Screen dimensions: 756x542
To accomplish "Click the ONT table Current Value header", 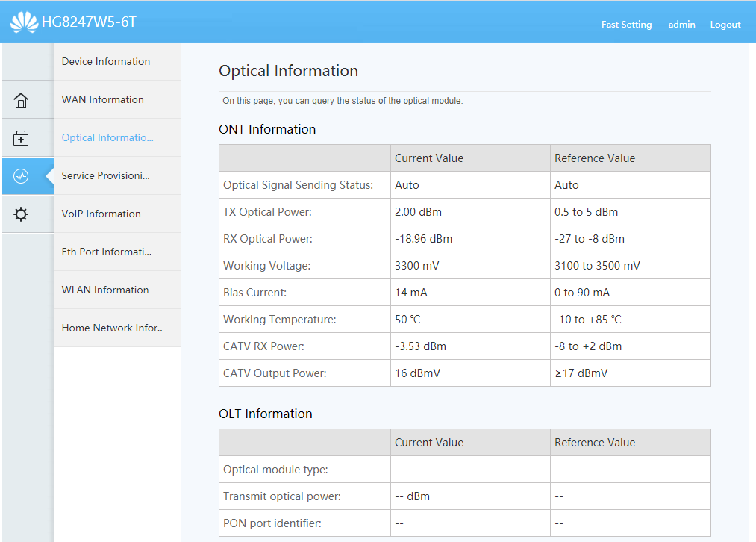I will pos(428,158).
